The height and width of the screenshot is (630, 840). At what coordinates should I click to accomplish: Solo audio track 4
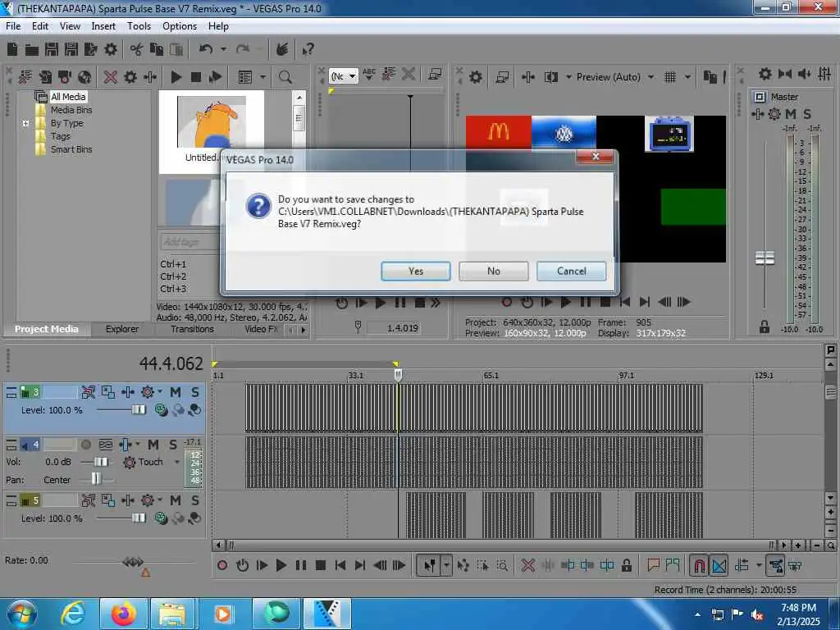[172, 445]
